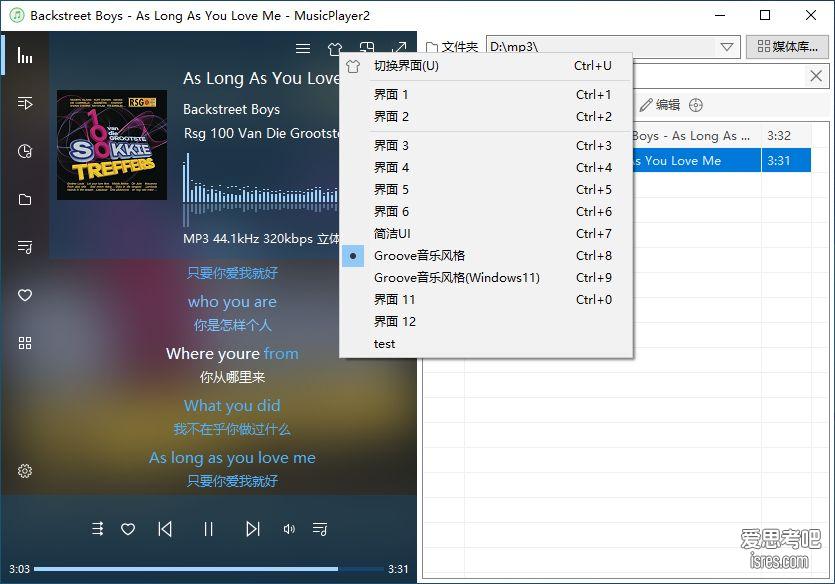
Task: Click the skin shirt icon in top toolbar
Action: [334, 48]
